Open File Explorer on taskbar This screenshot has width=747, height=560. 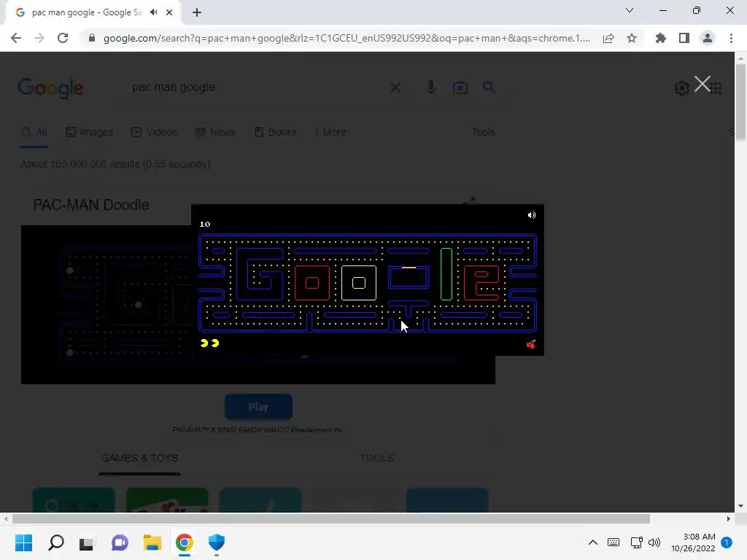[x=152, y=542]
